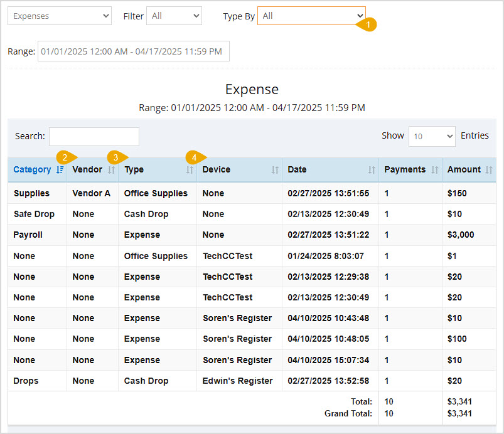The height and width of the screenshot is (434, 504).
Task: Click the date Range input field
Action: (x=133, y=51)
